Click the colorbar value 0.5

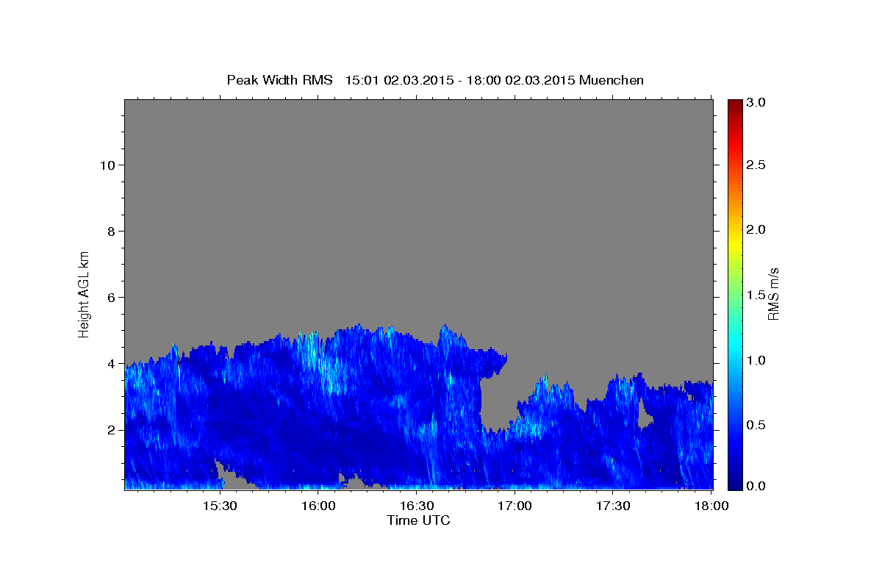tap(755, 424)
